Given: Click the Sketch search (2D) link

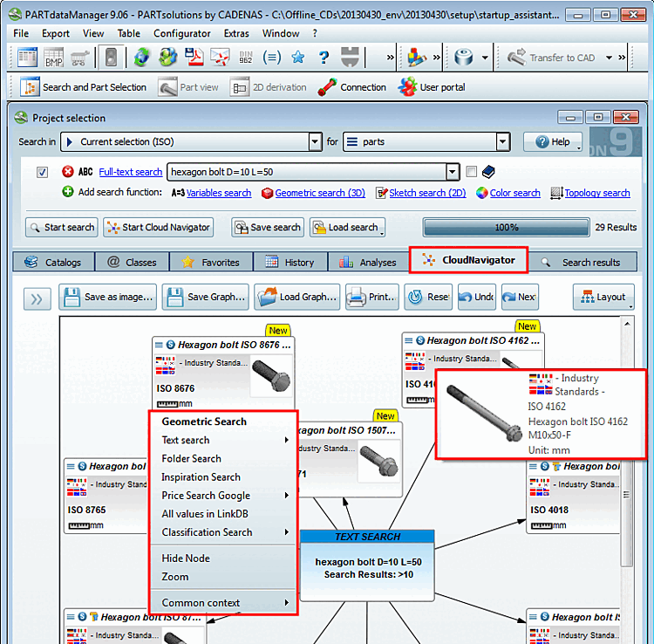Looking at the screenshot, I should point(427,193).
